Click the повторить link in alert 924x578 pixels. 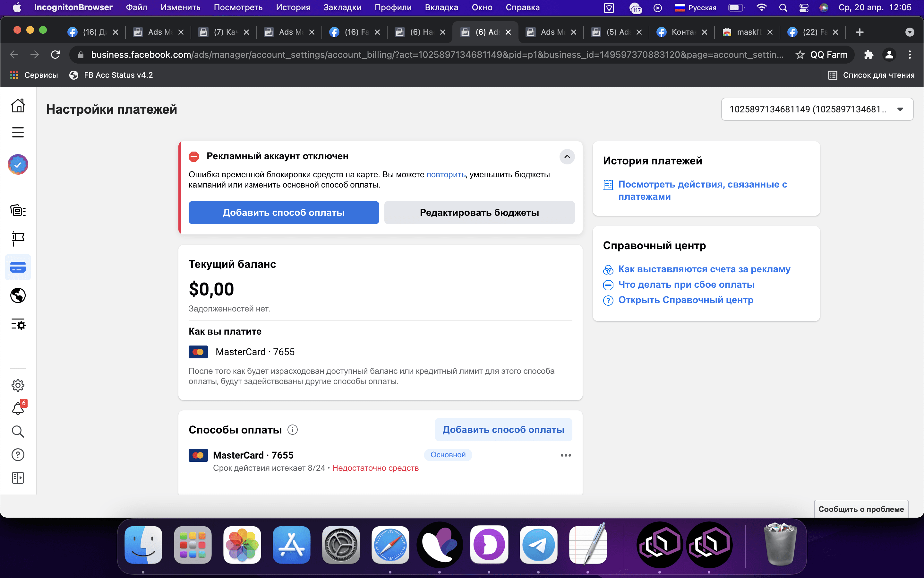446,175
